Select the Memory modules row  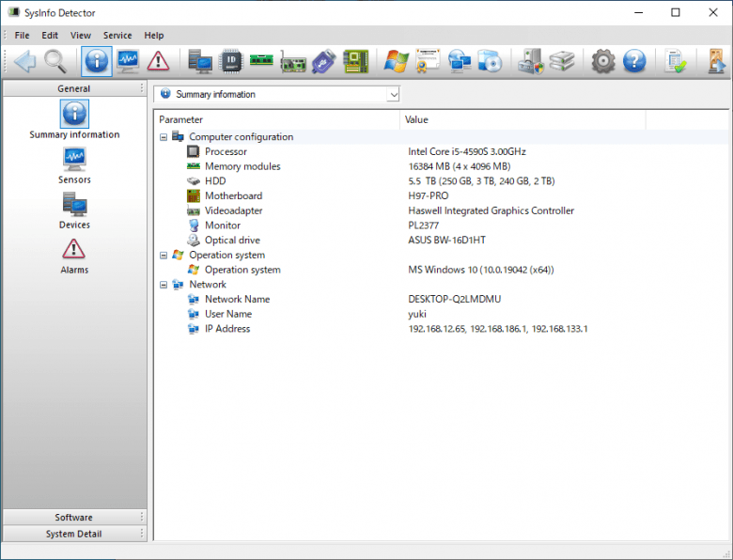(441, 166)
